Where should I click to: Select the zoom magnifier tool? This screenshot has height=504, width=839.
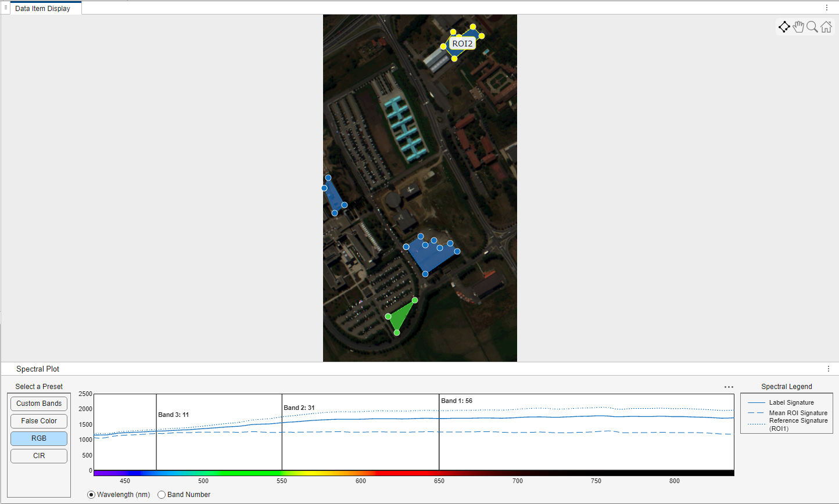812,26
